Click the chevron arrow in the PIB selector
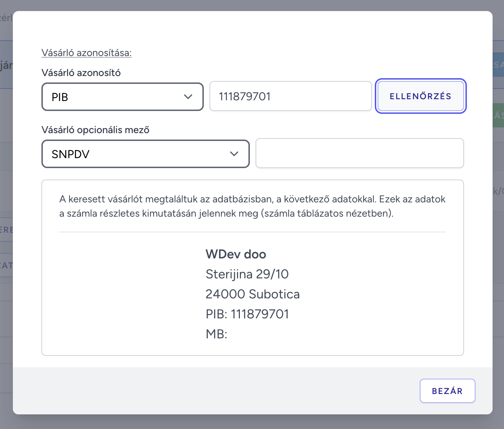This screenshot has width=504, height=429. 188,97
